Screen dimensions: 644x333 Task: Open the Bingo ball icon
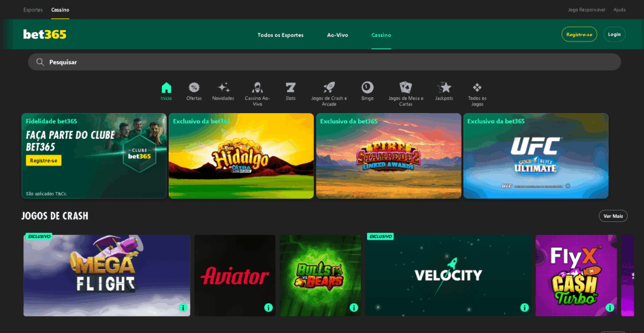[x=368, y=87]
